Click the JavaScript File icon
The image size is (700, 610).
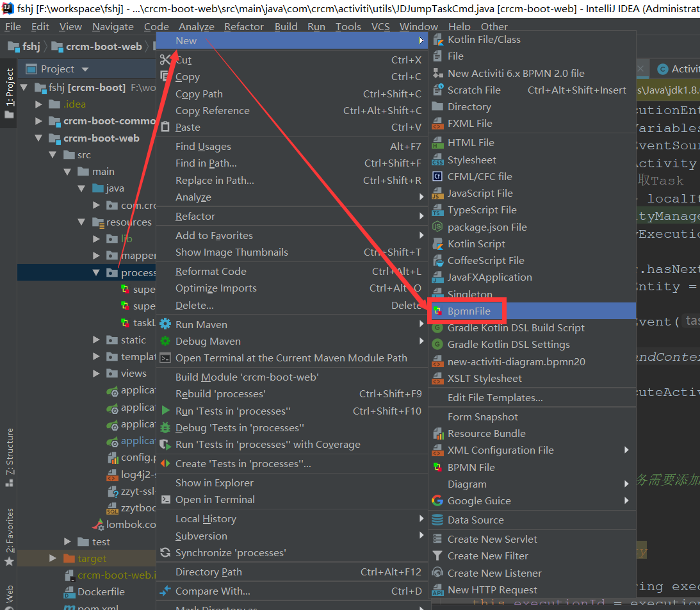click(x=438, y=194)
